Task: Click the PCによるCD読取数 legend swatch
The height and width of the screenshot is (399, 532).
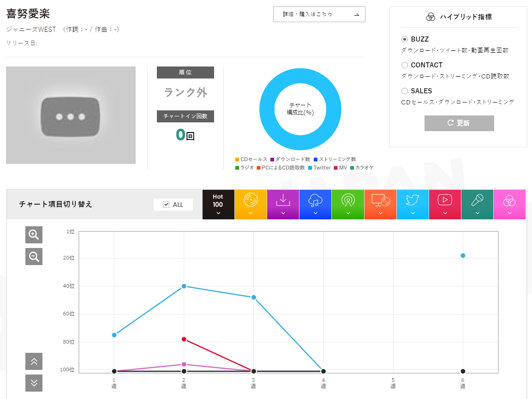Action: pos(258,168)
